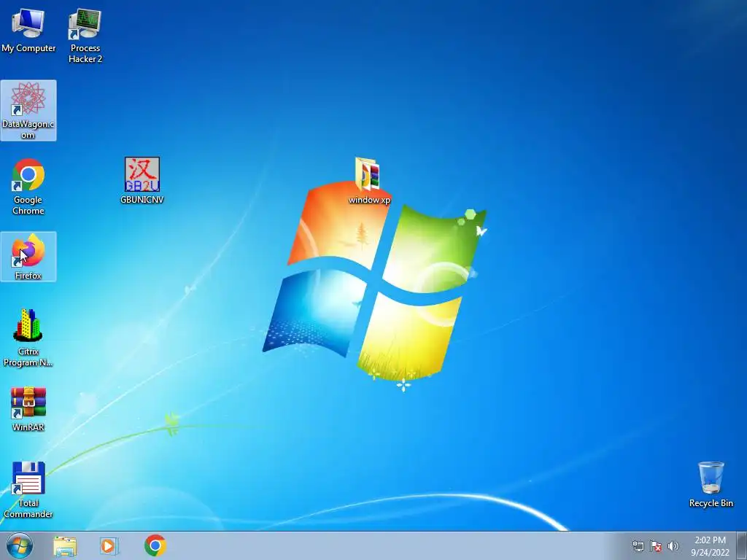Screen dimensions: 747x560
Task: Select the My Computer desktop icon
Action: click(28, 31)
